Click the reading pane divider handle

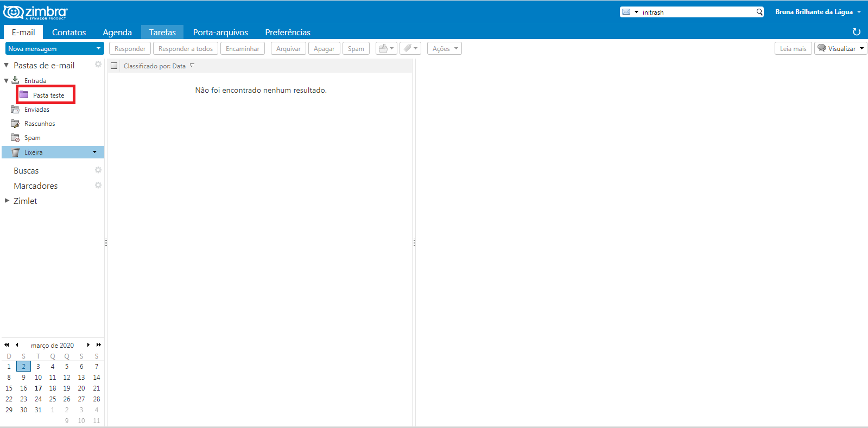pyautogui.click(x=414, y=242)
